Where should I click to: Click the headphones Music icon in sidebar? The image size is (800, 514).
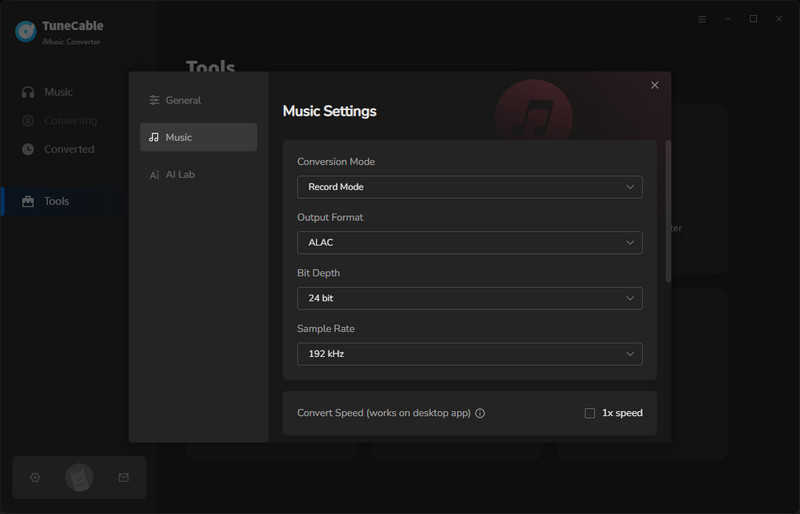pyautogui.click(x=28, y=92)
